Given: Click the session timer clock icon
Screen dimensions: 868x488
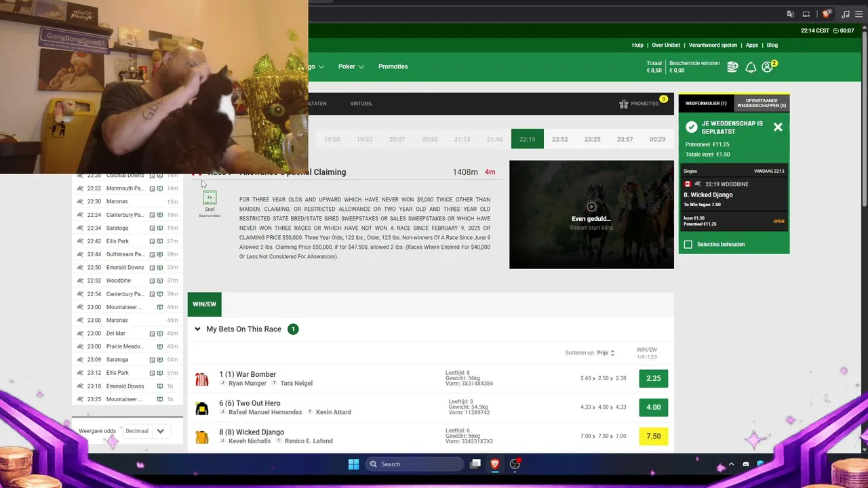Looking at the screenshot, I should point(836,30).
